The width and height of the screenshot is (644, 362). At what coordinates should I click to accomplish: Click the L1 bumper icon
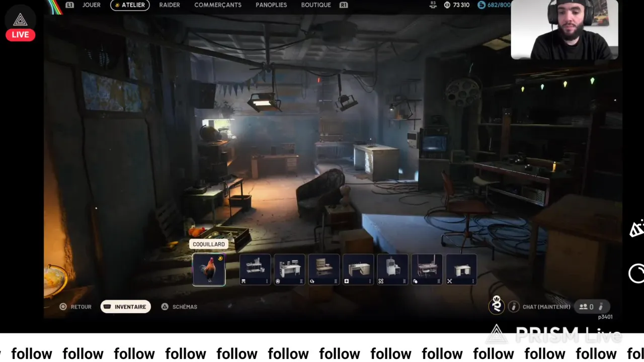tap(69, 5)
